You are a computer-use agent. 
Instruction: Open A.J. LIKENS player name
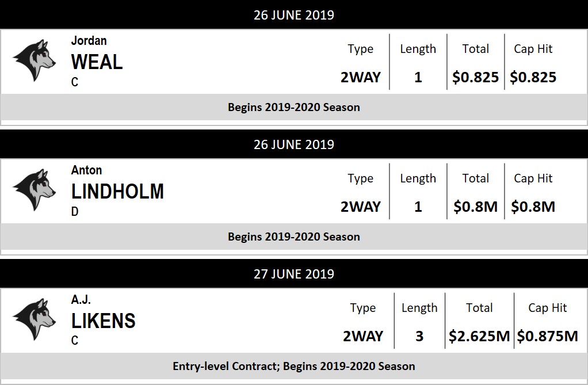point(103,321)
